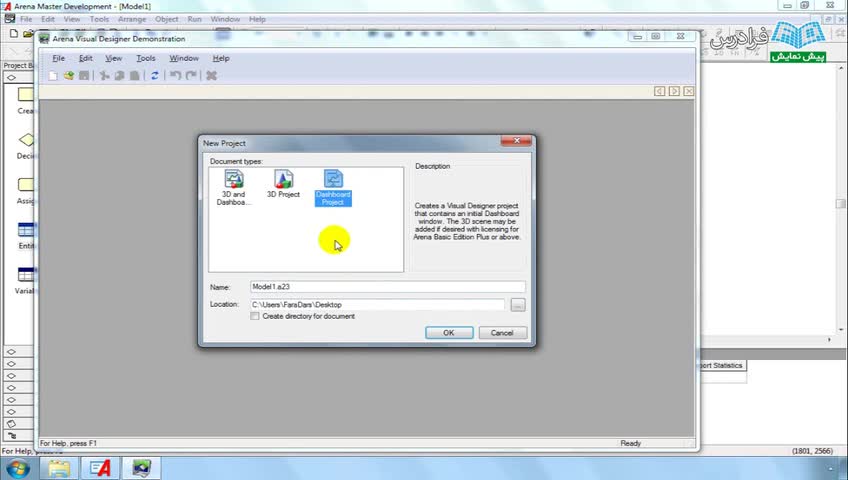Screen dimensions: 848x480
Task: Open Windows Start menu
Action: 18,468
